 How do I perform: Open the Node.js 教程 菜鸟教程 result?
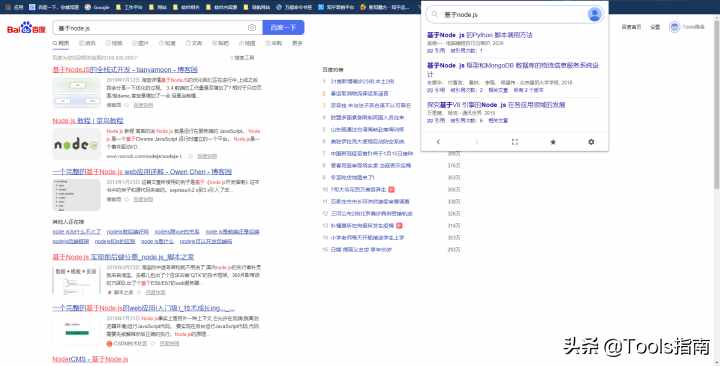88,121
